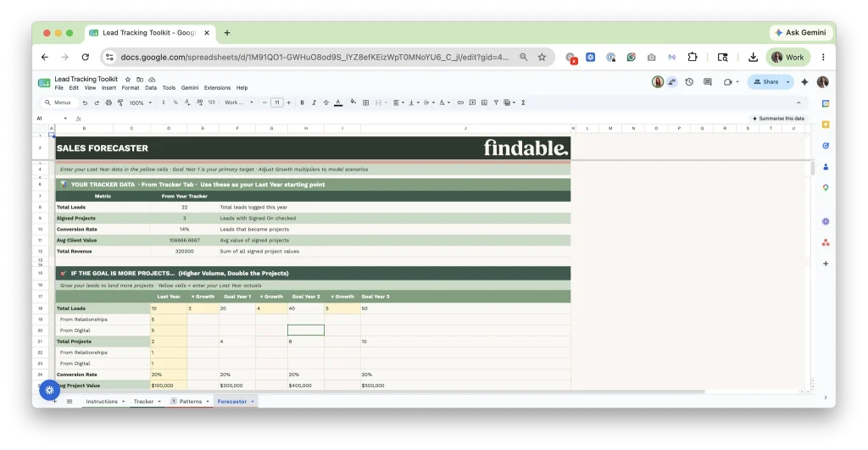Viewport: 868px width, 450px height.
Task: Open the borders tool
Action: 365,103
